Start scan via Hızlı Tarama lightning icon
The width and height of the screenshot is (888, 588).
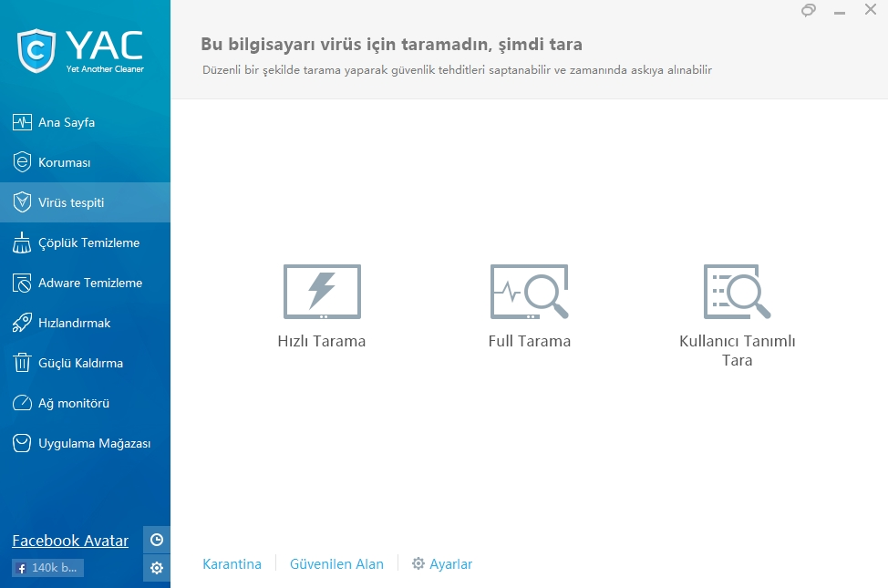(322, 291)
